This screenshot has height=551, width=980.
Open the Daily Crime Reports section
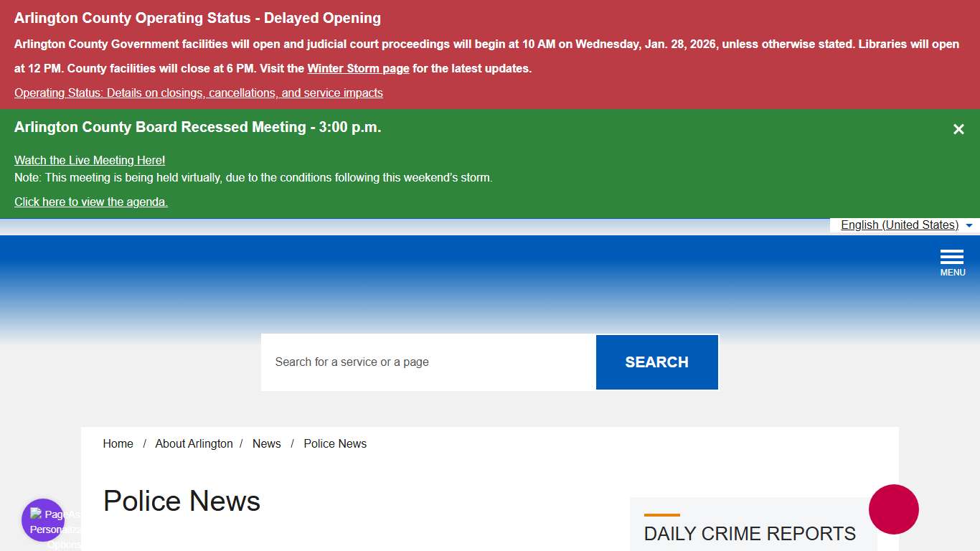(x=749, y=534)
